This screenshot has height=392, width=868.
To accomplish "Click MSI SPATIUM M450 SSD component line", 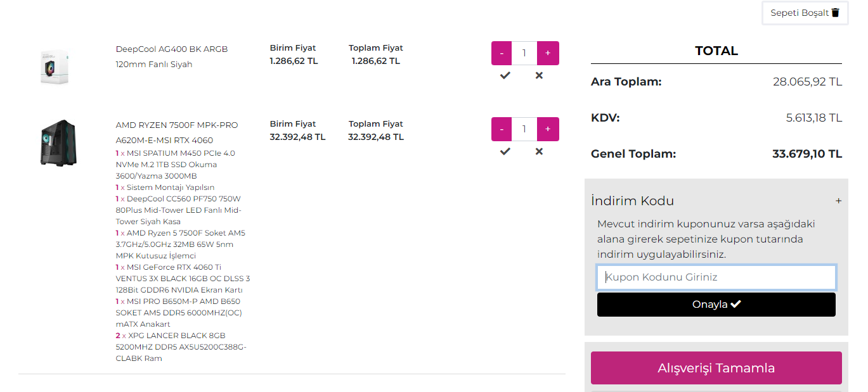I will pos(176,165).
